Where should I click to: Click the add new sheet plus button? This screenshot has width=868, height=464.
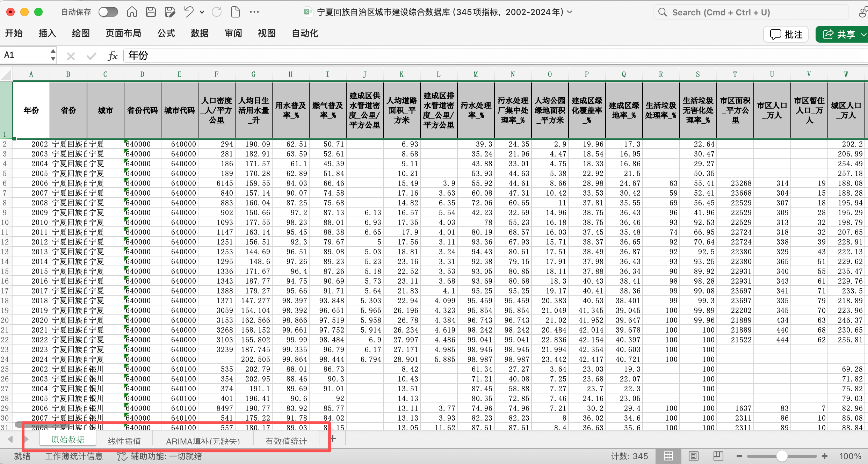coord(333,439)
